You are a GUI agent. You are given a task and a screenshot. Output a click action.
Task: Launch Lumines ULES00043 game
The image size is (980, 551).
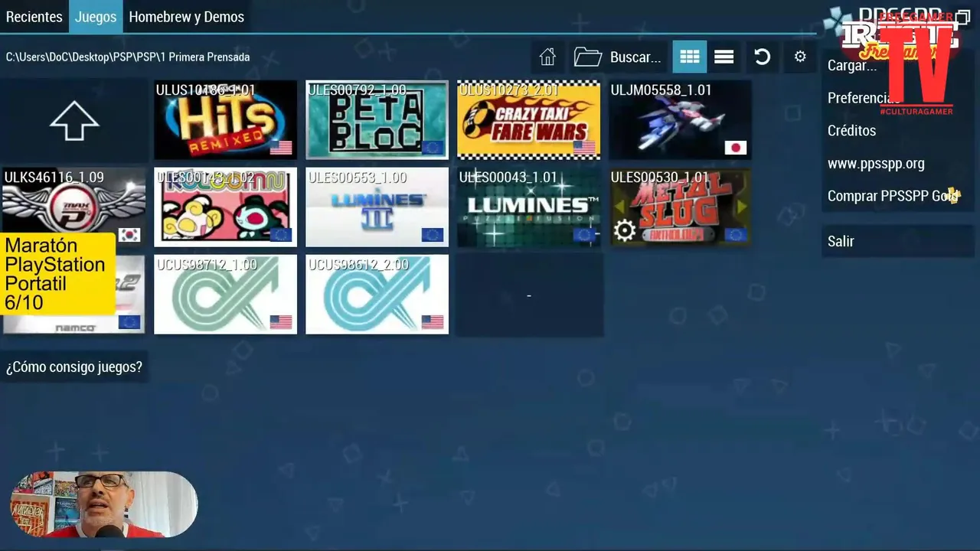(528, 207)
